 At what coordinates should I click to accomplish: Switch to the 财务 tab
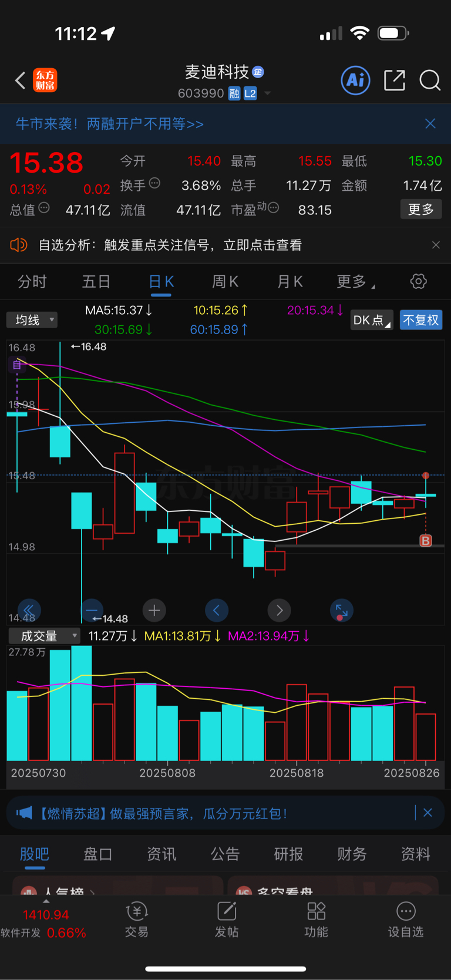click(352, 854)
